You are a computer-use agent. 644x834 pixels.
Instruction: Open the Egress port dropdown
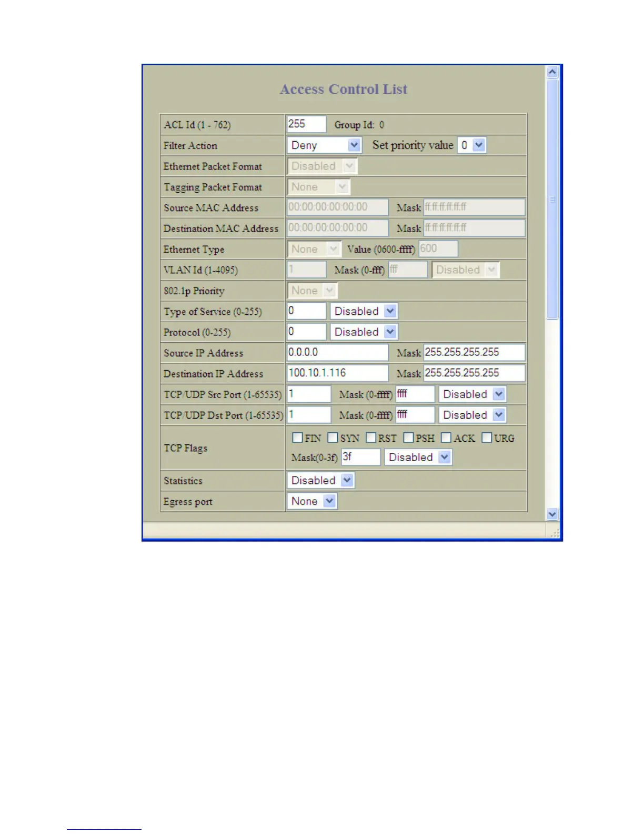(311, 501)
